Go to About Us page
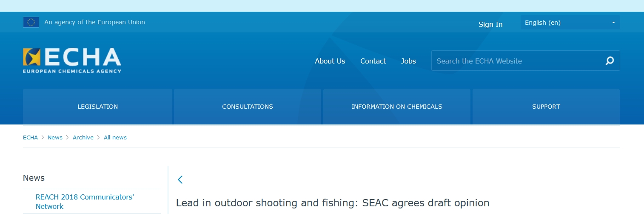Image resolution: width=644 pixels, height=214 pixels. [330, 61]
